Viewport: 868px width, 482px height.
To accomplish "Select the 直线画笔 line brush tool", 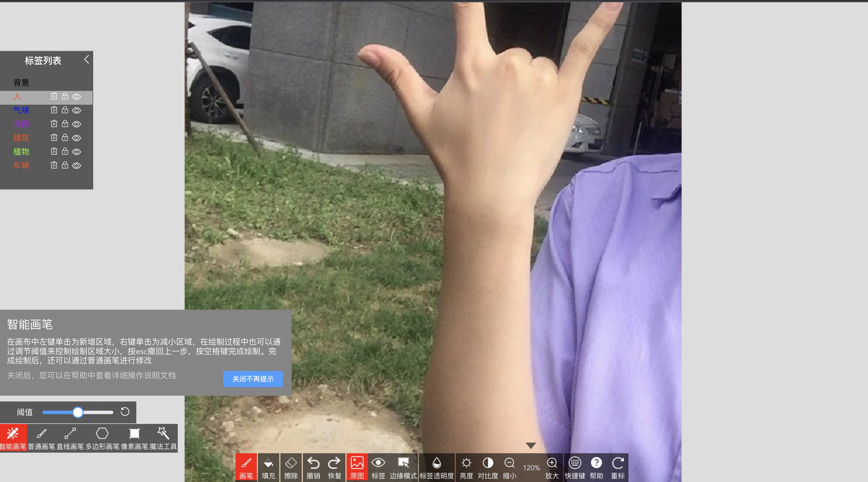I will pyautogui.click(x=70, y=438).
